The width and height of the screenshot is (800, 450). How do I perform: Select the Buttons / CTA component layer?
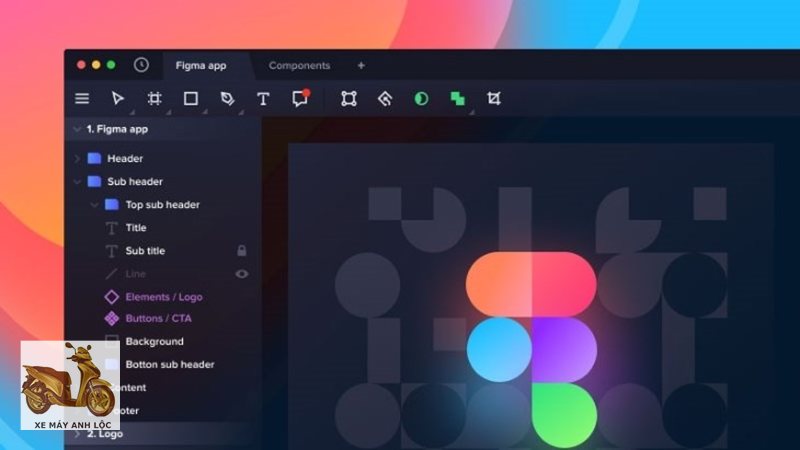tap(159, 318)
